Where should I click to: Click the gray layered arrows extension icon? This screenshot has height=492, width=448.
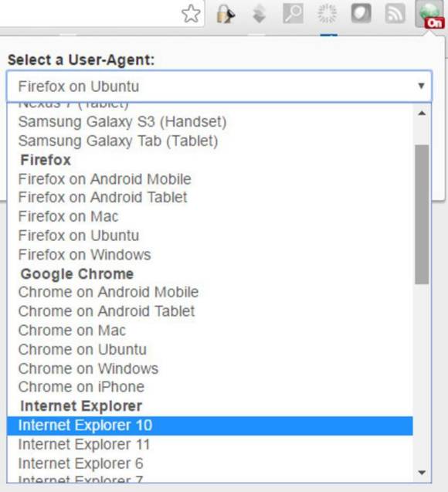pos(260,14)
